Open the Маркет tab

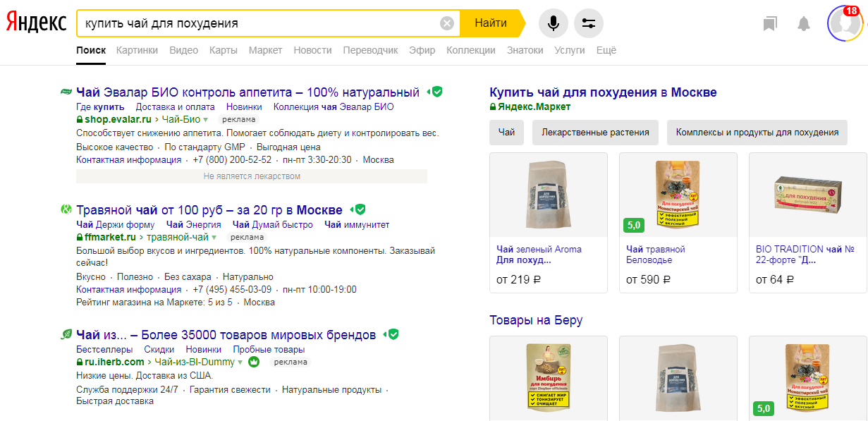coord(265,50)
